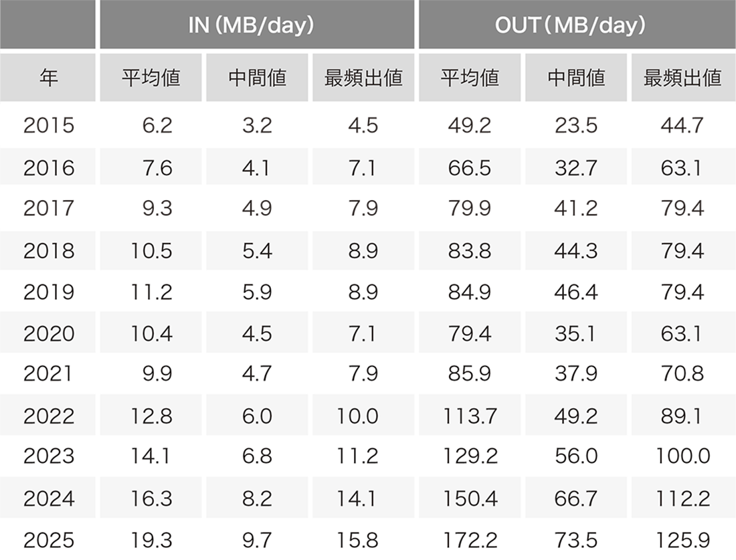Click the 2025 year row label
Image resolution: width=736 pixels, height=560 pixels.
(48, 541)
